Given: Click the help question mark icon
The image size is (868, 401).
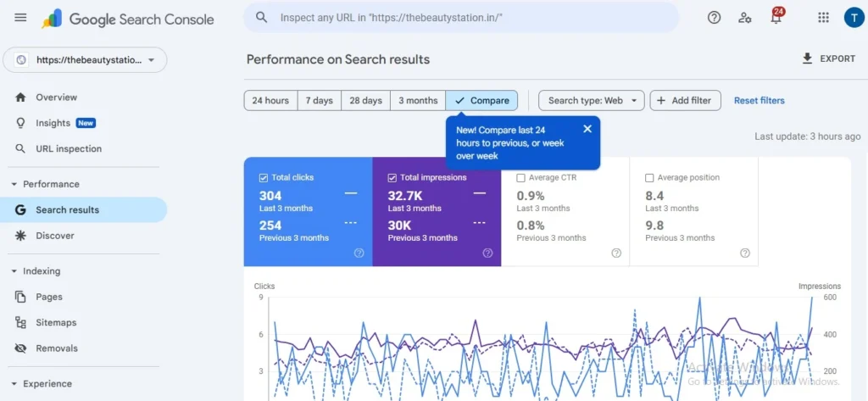Looking at the screenshot, I should (x=714, y=18).
